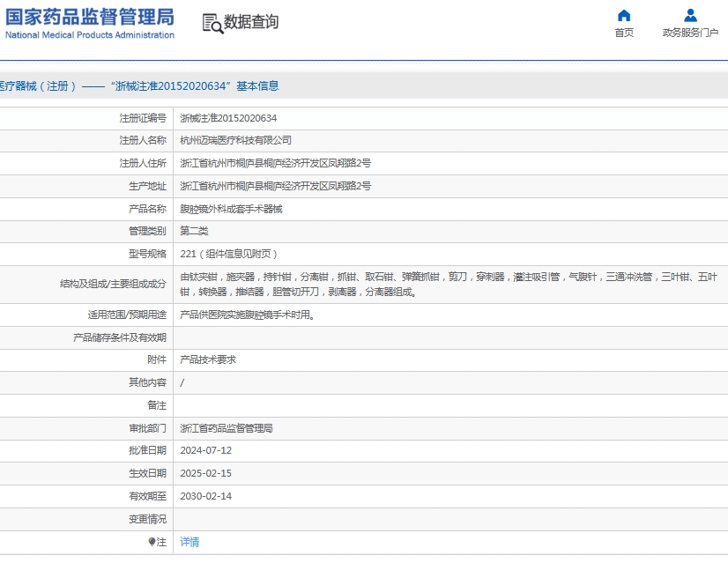Click the 第二类 category value
Viewport: 728px width, 563px height.
click(194, 231)
